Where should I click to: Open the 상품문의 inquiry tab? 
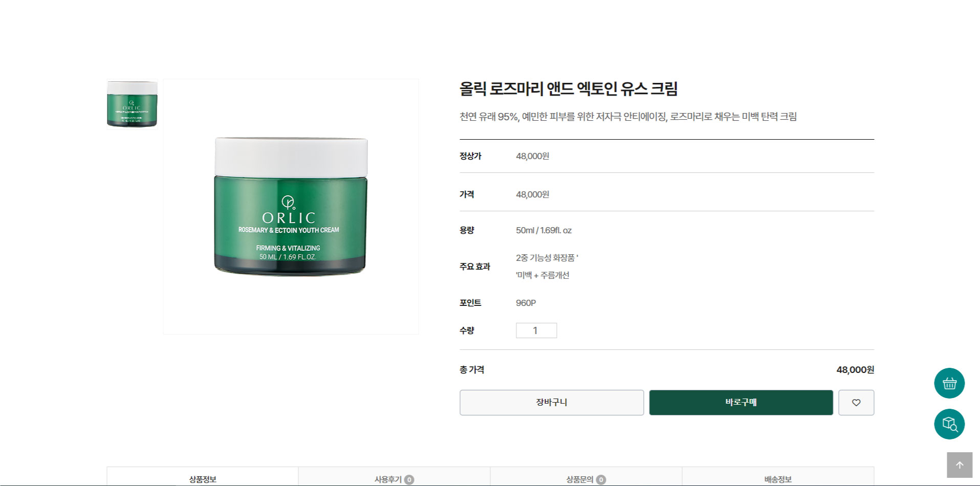point(586,477)
